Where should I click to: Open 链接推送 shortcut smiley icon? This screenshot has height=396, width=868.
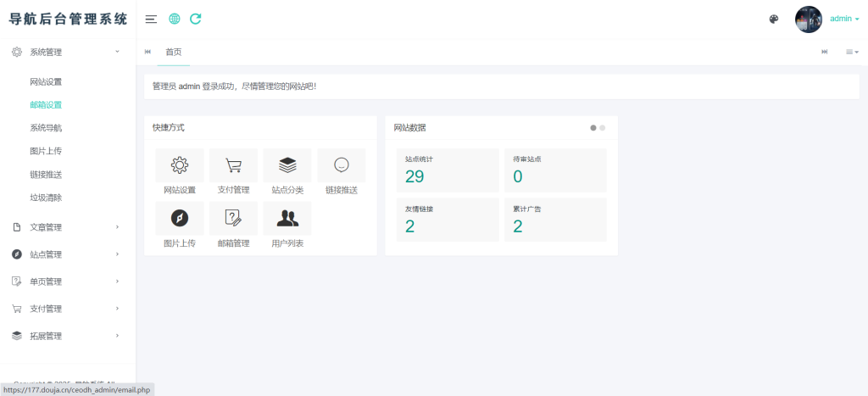coord(342,165)
